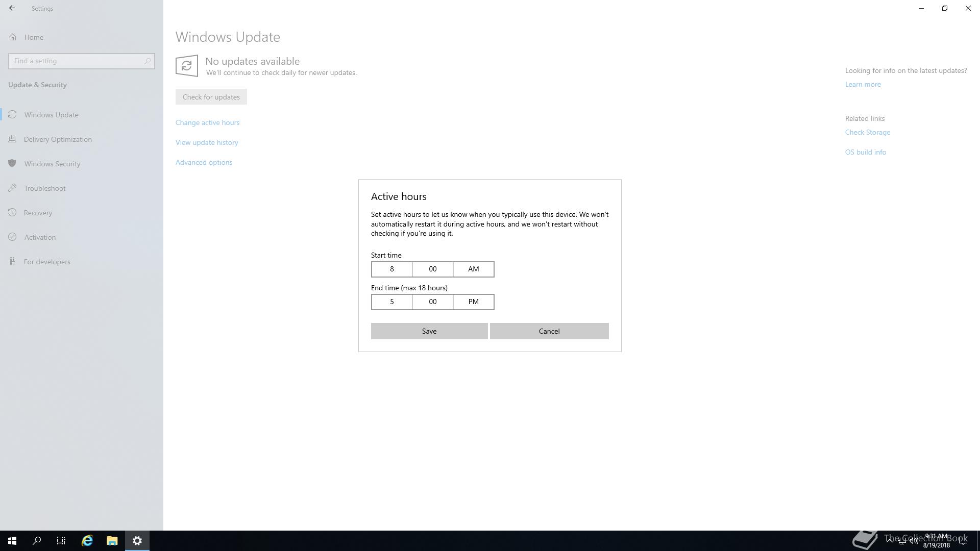980x551 pixels.
Task: Click the 'Active hours' dialog title
Action: pyautogui.click(x=399, y=196)
